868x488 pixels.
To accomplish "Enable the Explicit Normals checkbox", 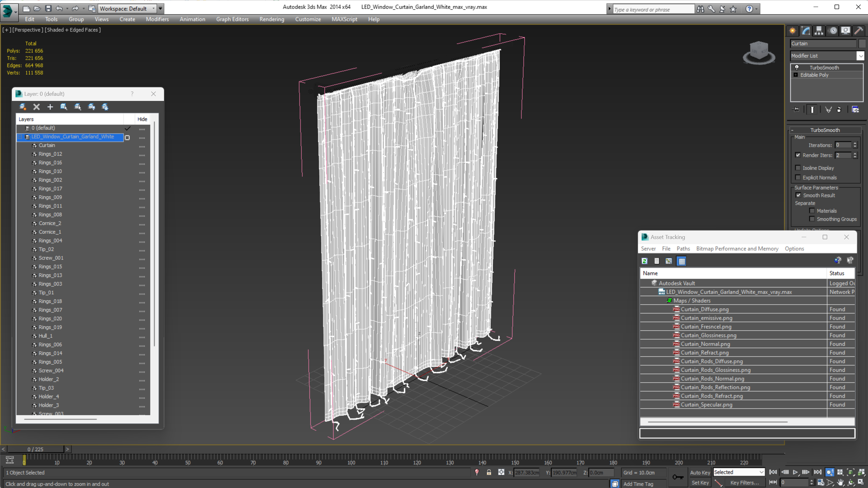I will pyautogui.click(x=798, y=177).
